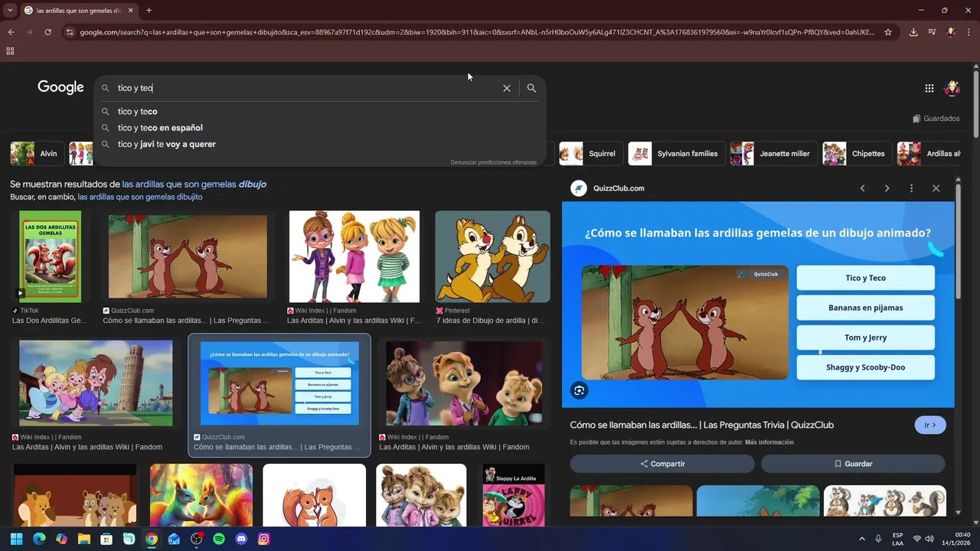Search this image with Lens icon

[579, 391]
